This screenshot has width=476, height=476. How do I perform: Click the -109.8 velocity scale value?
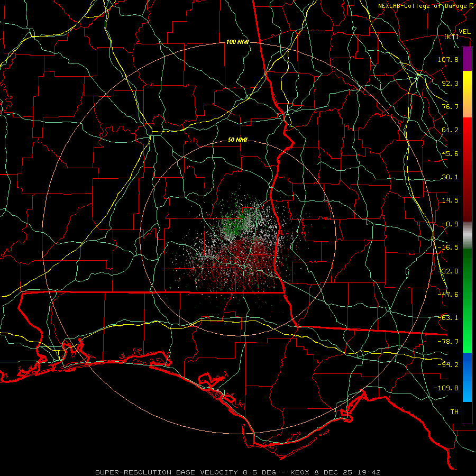click(x=446, y=388)
